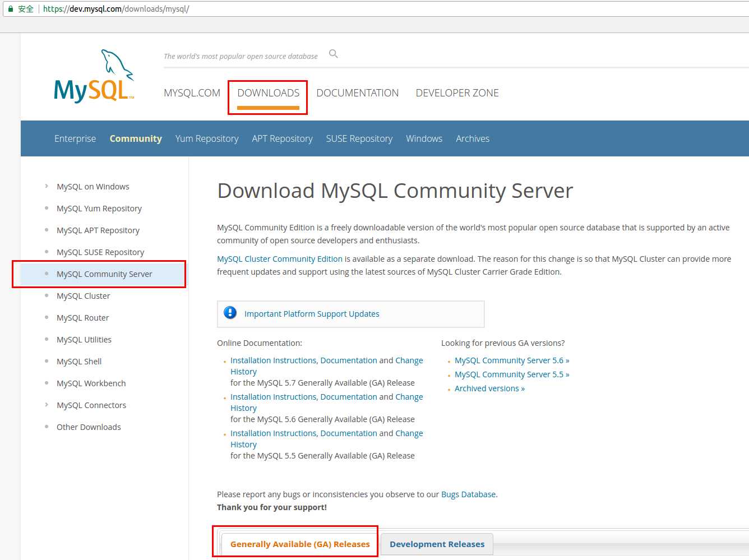Select MySQL Router in sidebar
This screenshot has width=749, height=560.
[83, 318]
